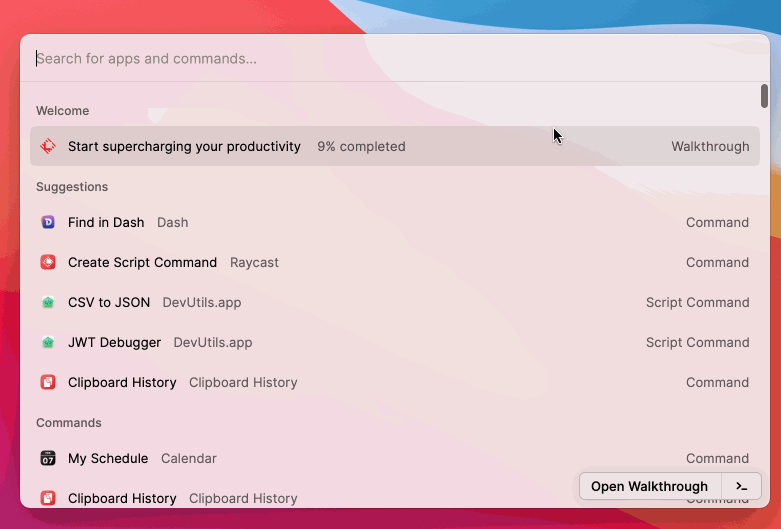The image size is (781, 529).
Task: Click DevUtils.app subtitle beside JWT Debugger
Action: pyautogui.click(x=213, y=342)
